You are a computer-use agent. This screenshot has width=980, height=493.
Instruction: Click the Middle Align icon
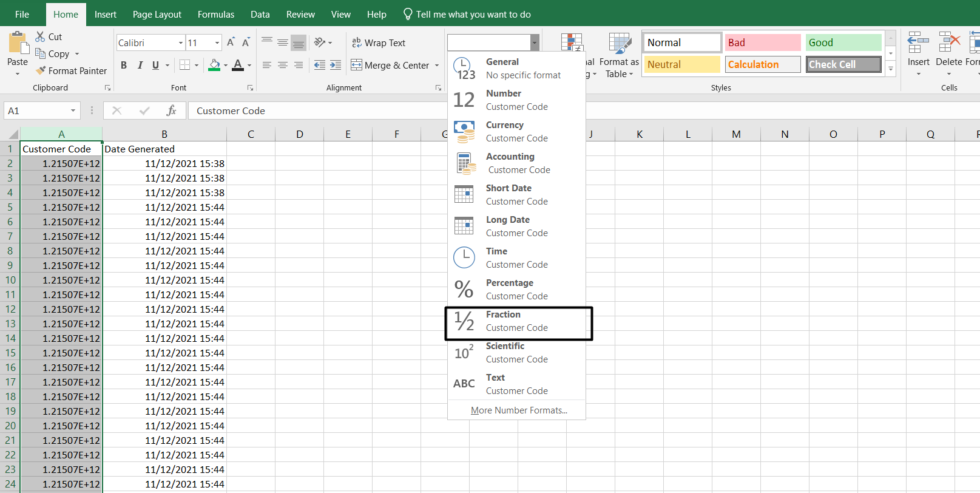(283, 42)
